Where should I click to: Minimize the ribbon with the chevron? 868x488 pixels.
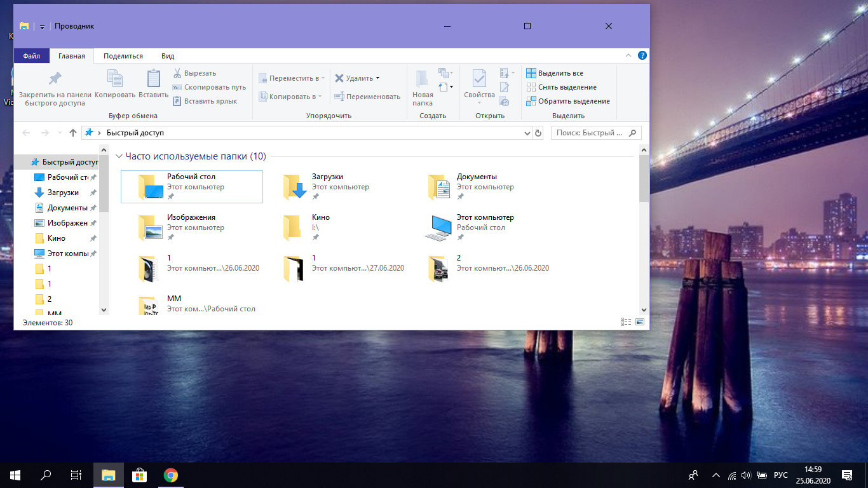point(628,56)
